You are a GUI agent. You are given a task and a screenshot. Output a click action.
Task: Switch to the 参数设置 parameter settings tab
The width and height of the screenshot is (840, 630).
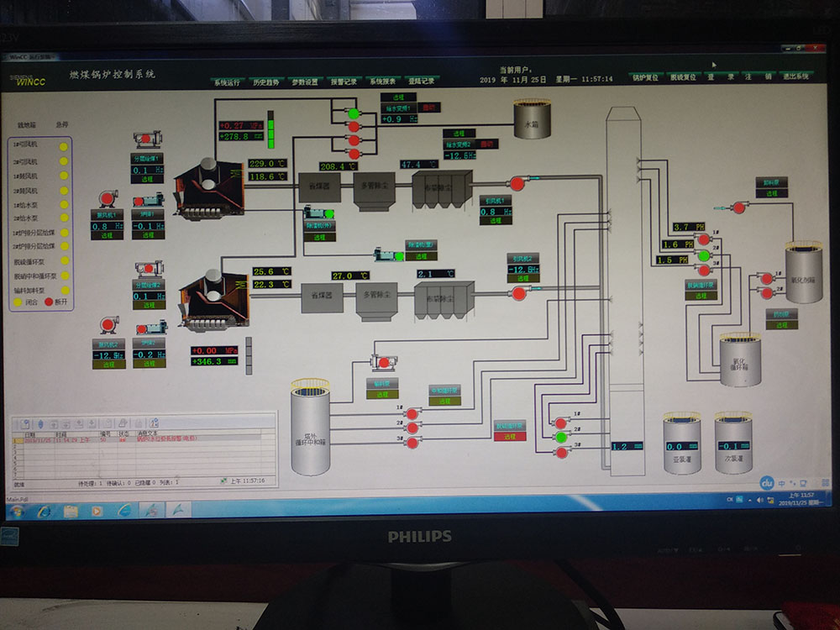click(x=305, y=82)
